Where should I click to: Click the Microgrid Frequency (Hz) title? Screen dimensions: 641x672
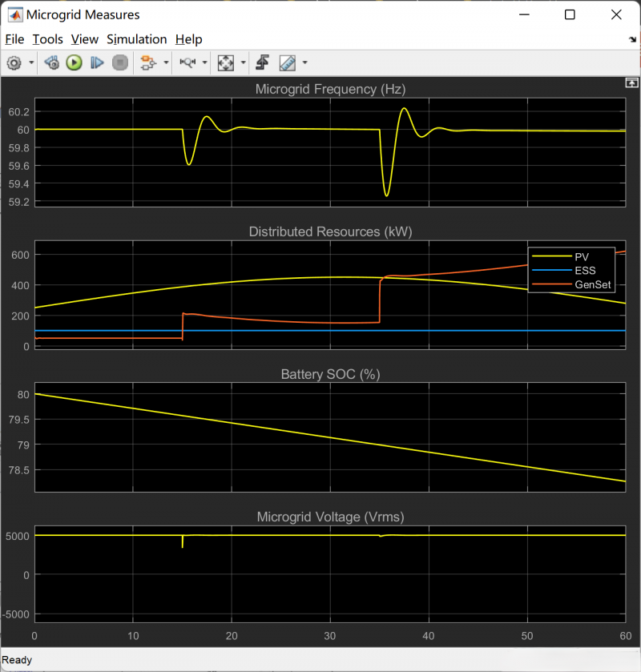point(330,89)
